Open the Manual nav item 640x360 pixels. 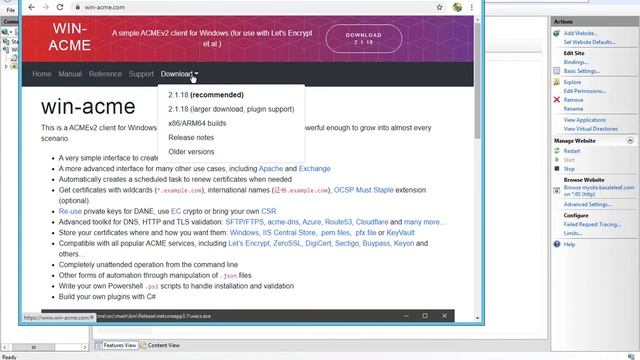(x=70, y=74)
